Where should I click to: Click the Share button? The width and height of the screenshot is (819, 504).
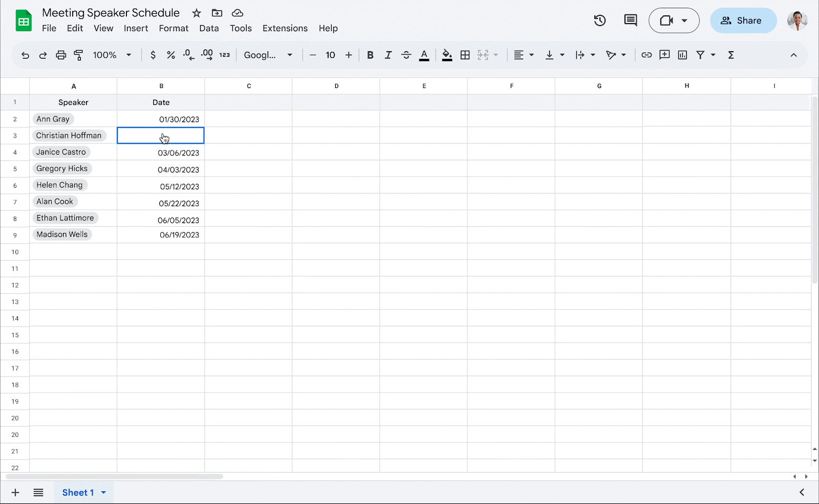pyautogui.click(x=743, y=20)
